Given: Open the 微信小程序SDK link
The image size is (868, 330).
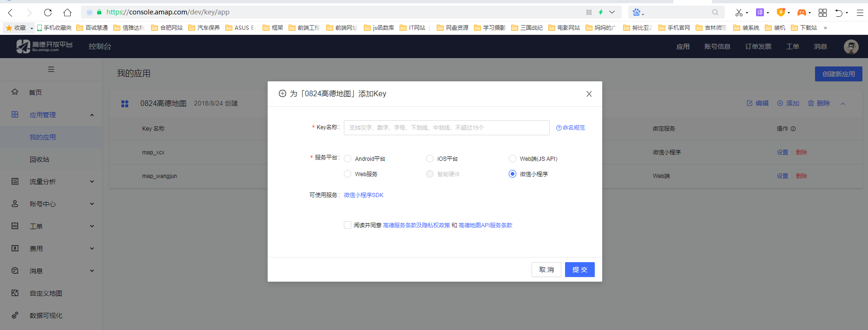Looking at the screenshot, I should [x=364, y=195].
